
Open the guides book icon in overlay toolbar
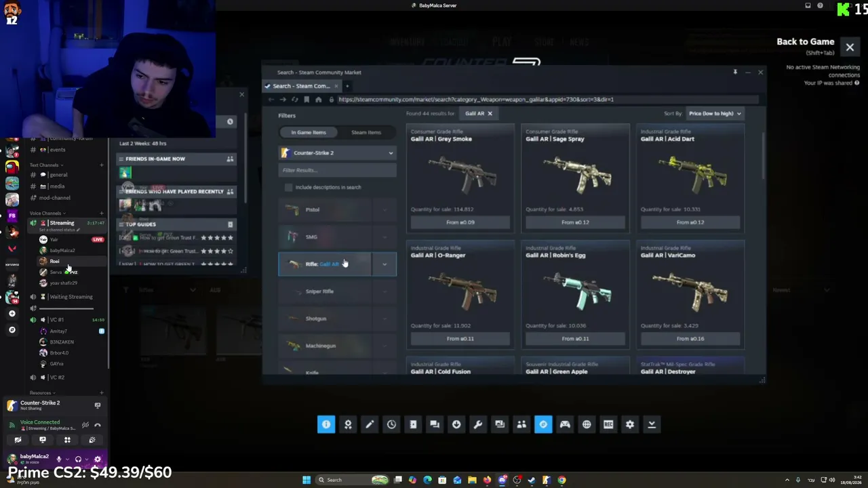point(413,424)
